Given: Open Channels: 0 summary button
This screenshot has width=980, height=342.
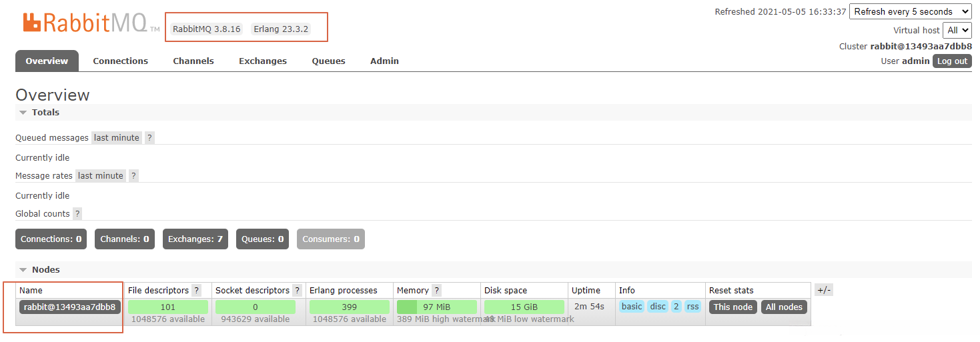Looking at the screenshot, I should coord(125,239).
